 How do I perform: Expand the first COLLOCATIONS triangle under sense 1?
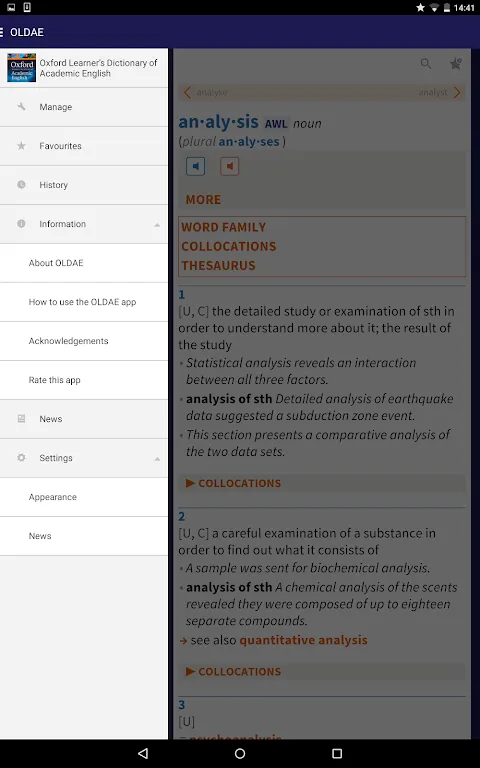coord(191,483)
